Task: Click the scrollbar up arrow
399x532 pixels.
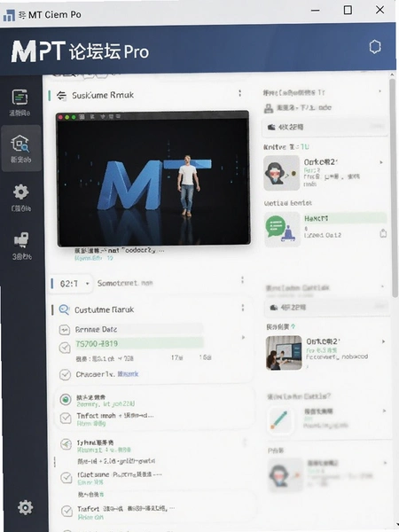Action: (393, 74)
